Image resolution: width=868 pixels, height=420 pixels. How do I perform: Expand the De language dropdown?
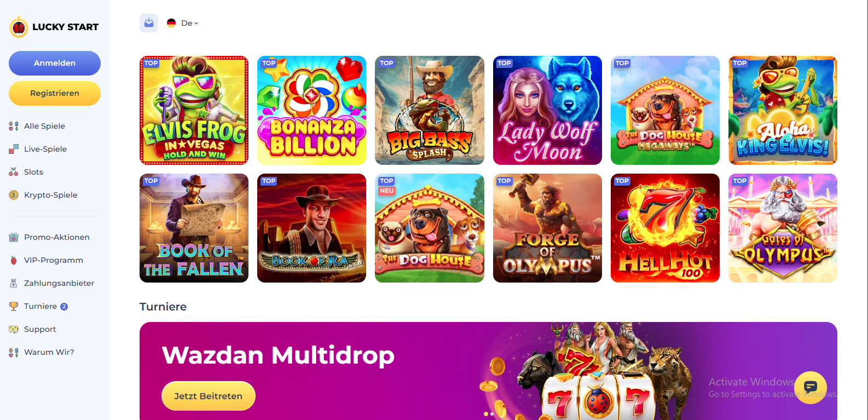pos(183,23)
